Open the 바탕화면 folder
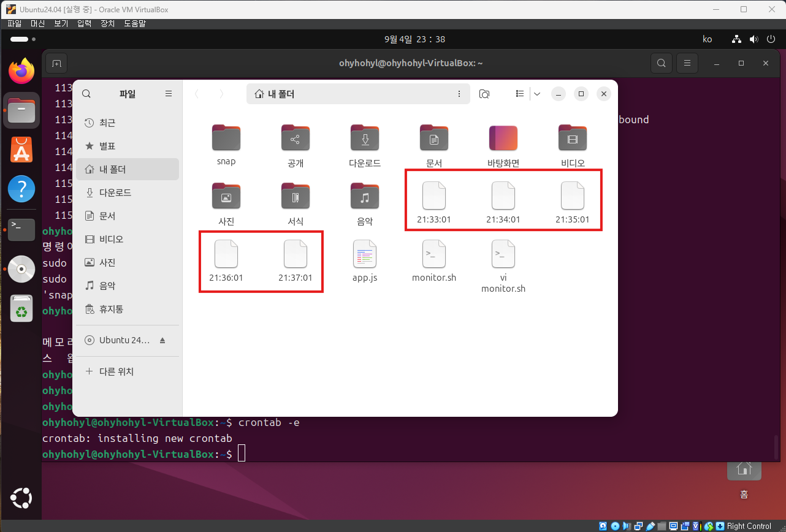Screen dimensions: 786x532 pos(503,146)
